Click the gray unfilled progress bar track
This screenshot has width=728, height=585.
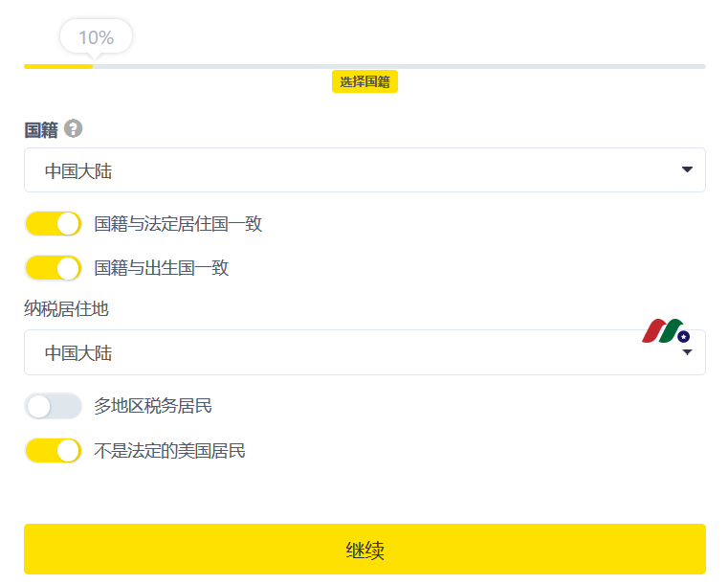pos(399,66)
